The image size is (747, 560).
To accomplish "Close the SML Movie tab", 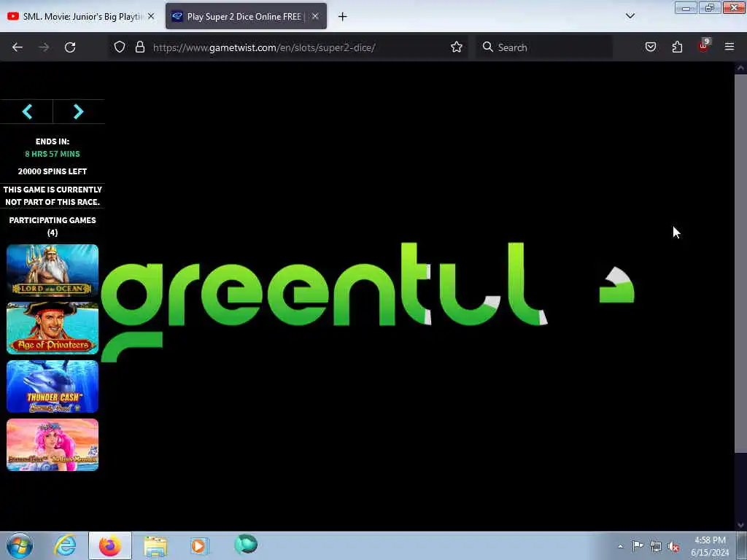I will tap(151, 16).
